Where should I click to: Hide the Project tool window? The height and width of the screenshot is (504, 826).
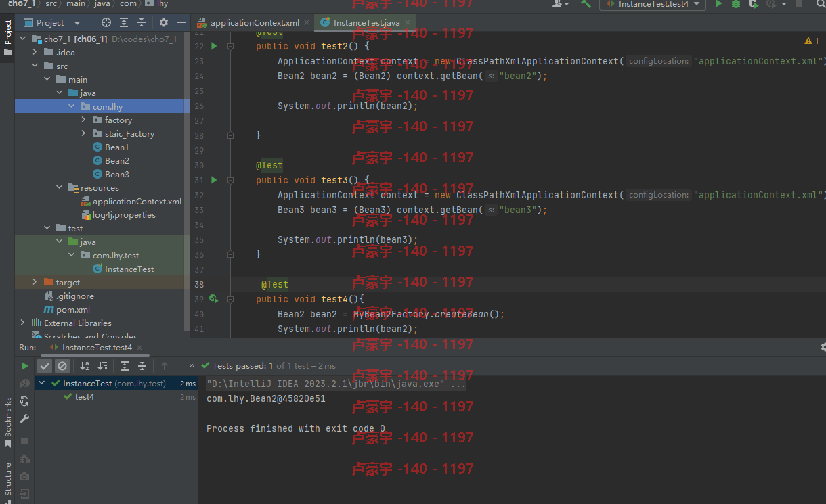[x=181, y=22]
